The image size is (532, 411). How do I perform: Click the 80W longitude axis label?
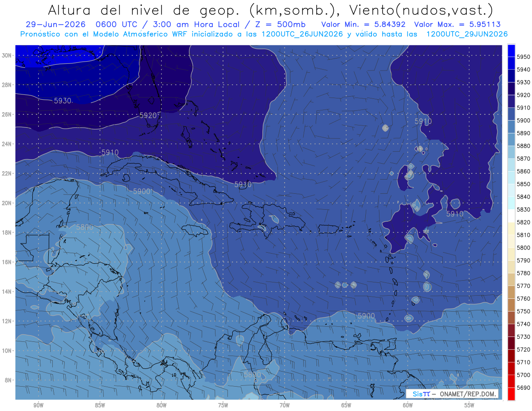161,405
